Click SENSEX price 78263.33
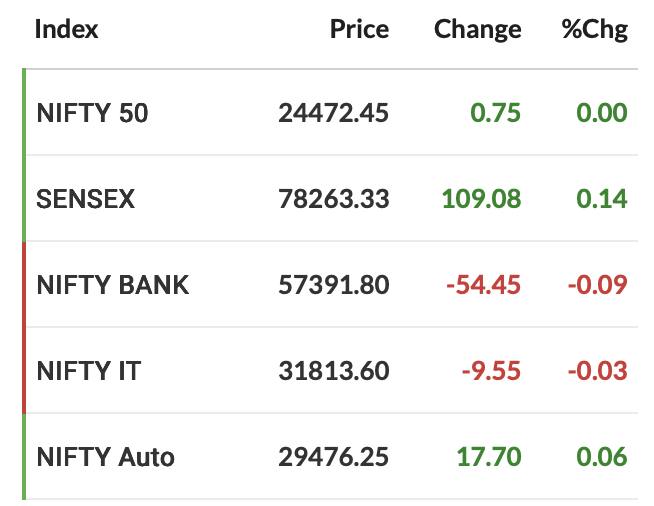654x506 pixels. pyautogui.click(x=333, y=199)
